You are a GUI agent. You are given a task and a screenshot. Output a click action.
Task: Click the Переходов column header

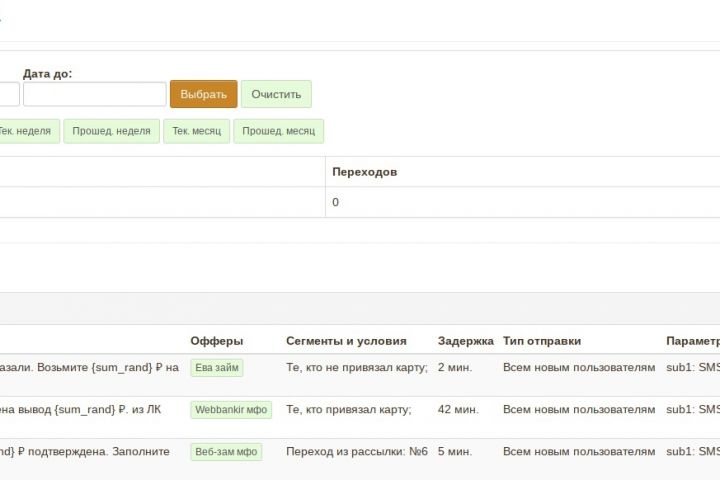364,172
